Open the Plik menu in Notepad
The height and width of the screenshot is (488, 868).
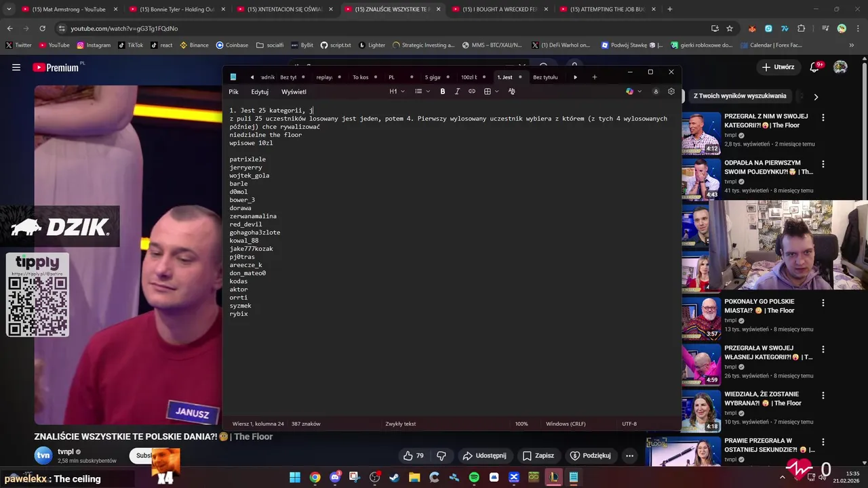(x=233, y=91)
